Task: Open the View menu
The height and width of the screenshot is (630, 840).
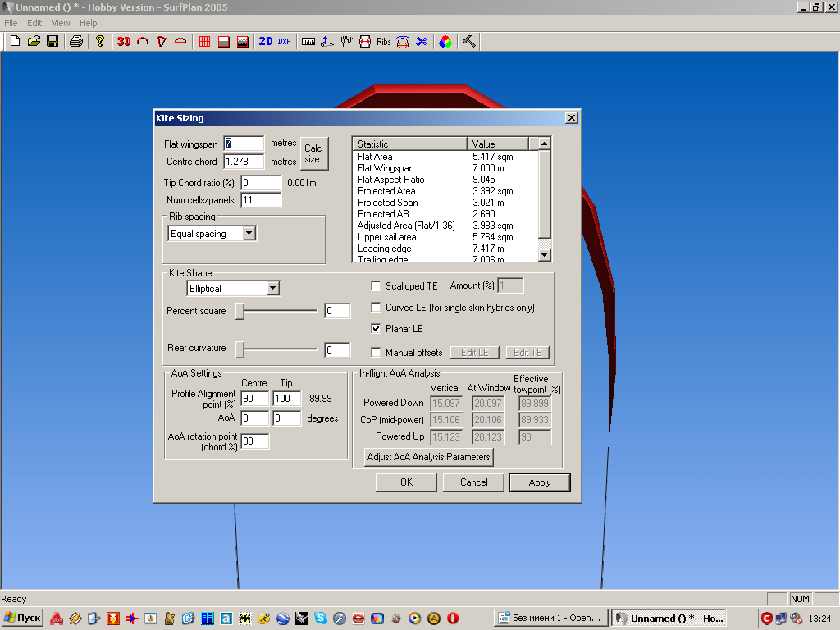Action: click(61, 23)
